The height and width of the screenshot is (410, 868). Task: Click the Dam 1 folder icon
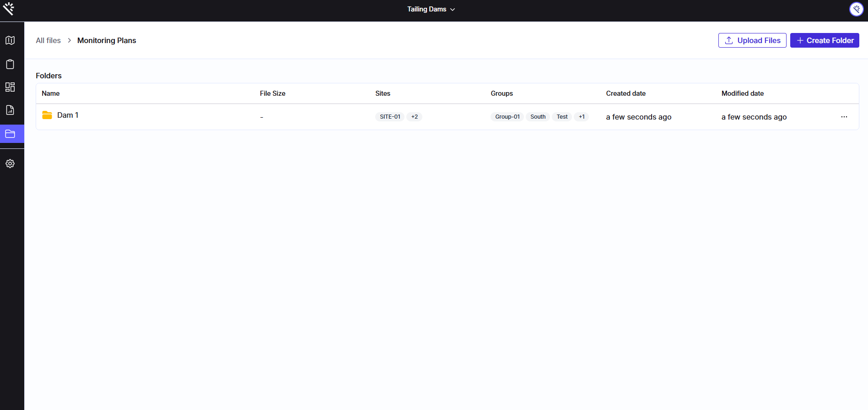click(x=47, y=115)
